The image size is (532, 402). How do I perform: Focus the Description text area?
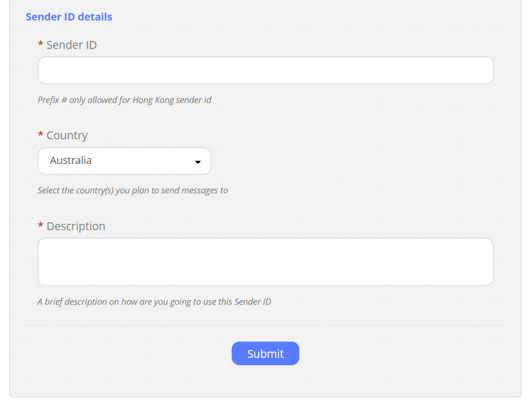pos(265,262)
